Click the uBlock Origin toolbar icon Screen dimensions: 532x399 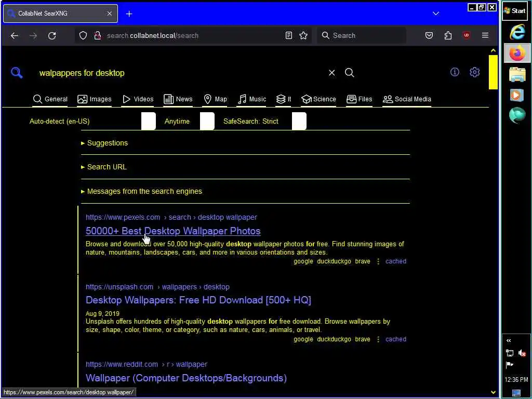467,35
